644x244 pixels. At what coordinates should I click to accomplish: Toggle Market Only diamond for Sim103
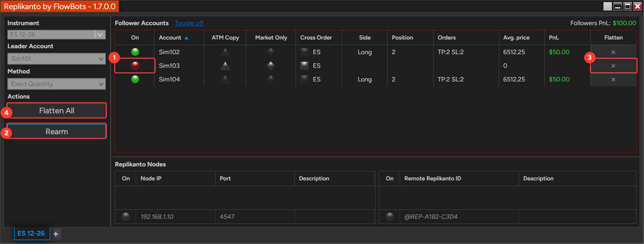pos(271,65)
